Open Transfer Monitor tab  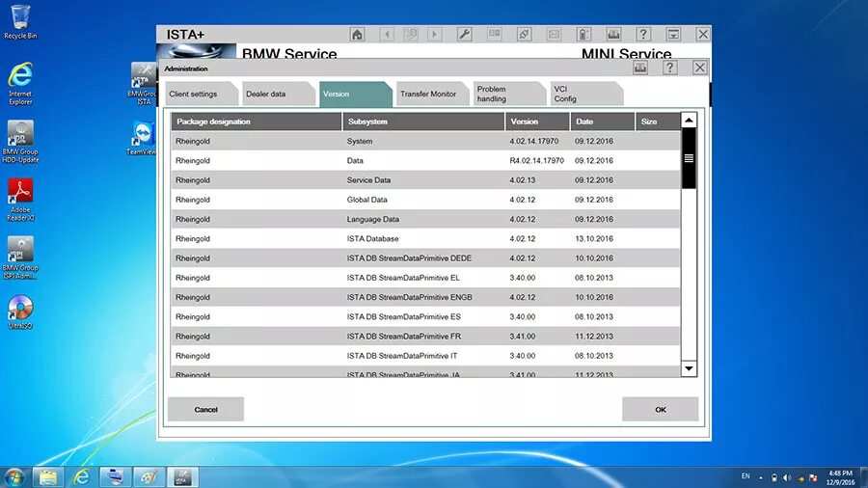point(432,95)
